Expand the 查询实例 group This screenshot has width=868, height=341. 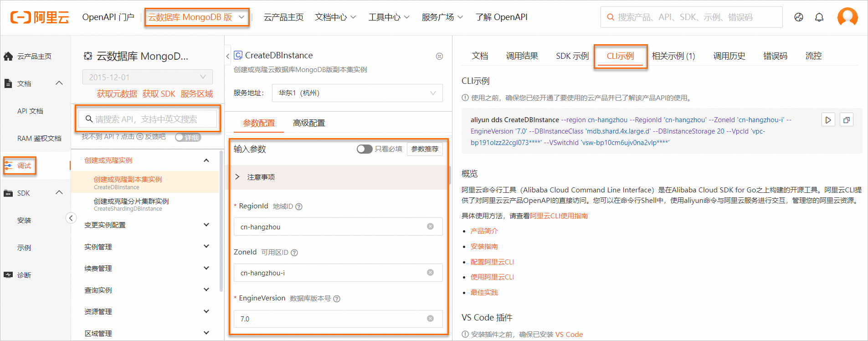click(206, 289)
